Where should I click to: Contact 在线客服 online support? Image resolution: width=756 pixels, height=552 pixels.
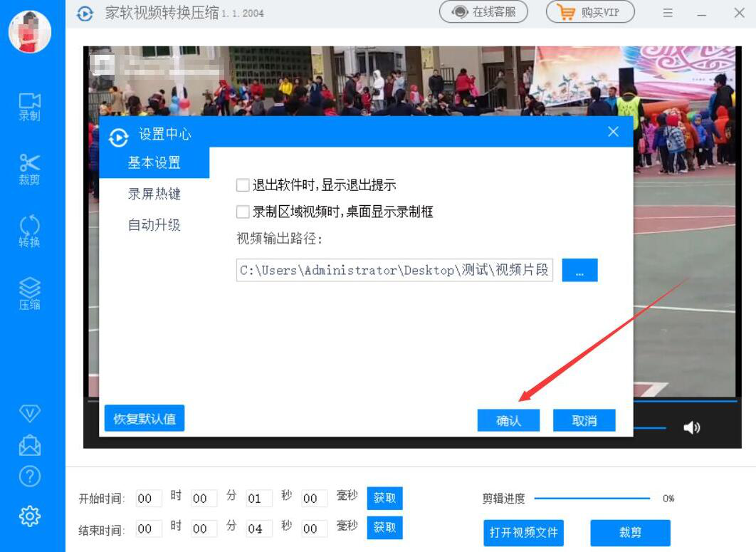(483, 12)
